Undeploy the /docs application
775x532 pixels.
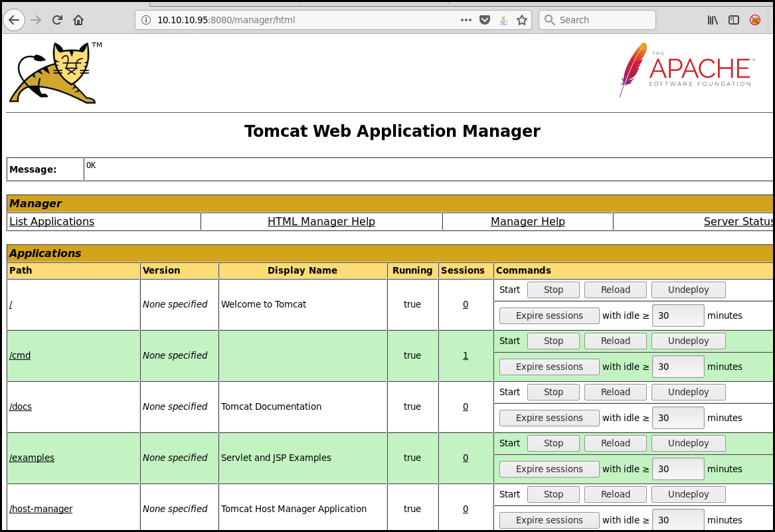click(x=689, y=392)
